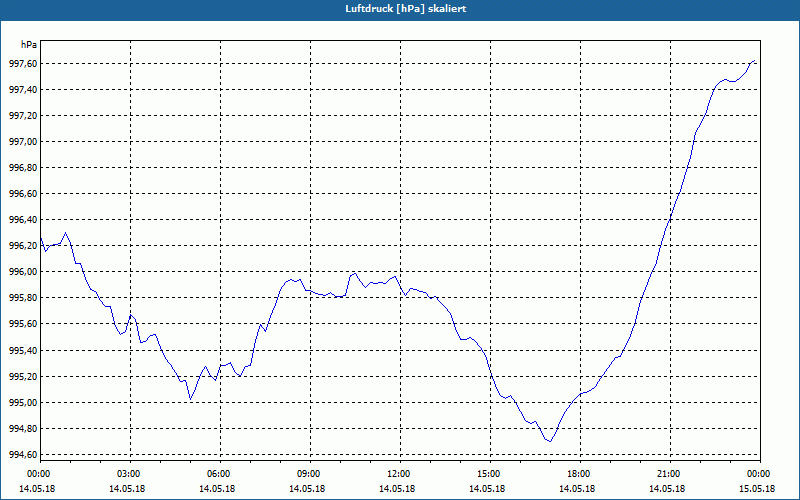This screenshot has width=800, height=500.
Task: Click the 997,40 y-axis value
Action: 24,90
